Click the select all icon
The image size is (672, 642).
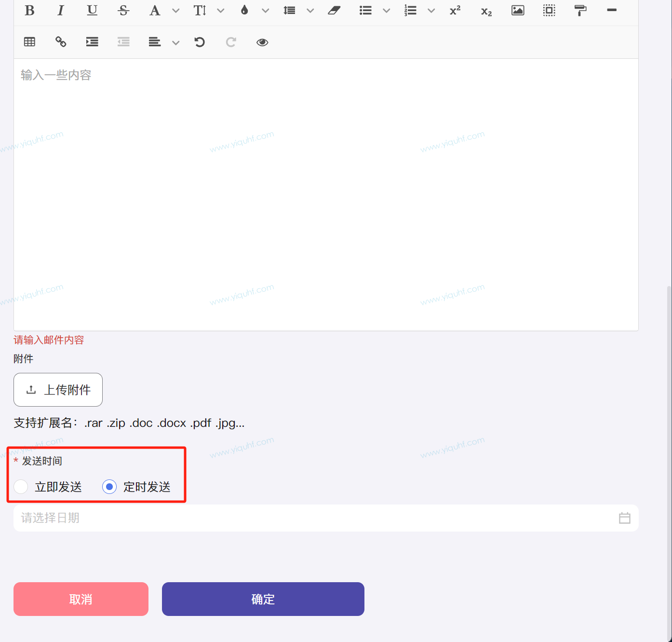[549, 10]
